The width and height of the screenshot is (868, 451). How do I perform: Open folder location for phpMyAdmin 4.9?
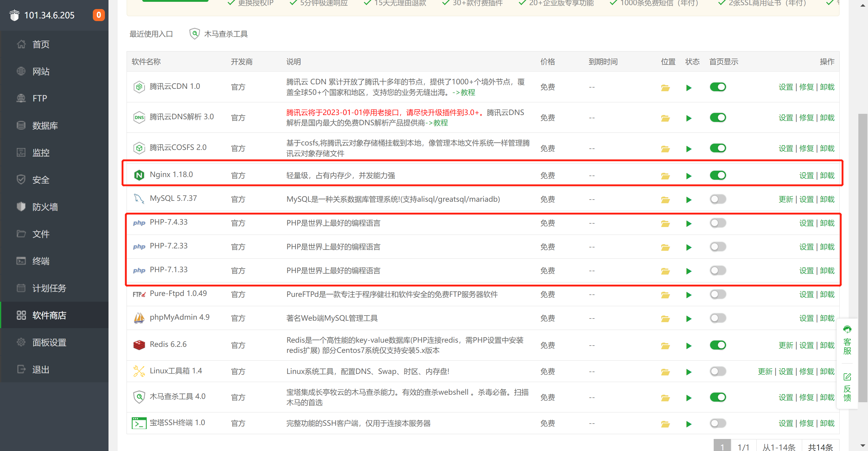(x=665, y=319)
